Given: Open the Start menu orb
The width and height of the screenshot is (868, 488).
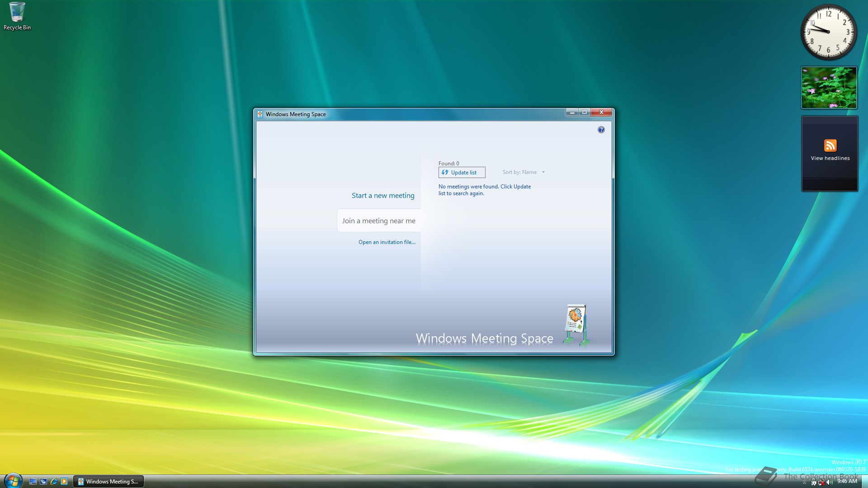Looking at the screenshot, I should [13, 480].
